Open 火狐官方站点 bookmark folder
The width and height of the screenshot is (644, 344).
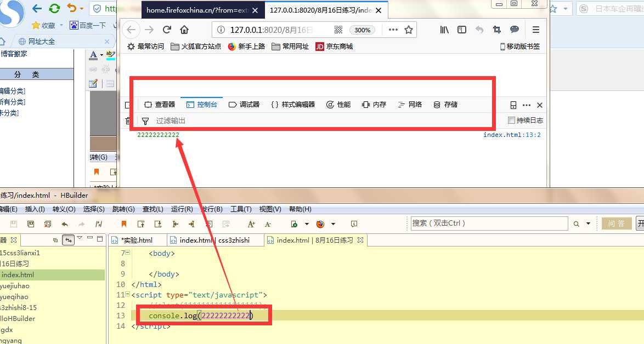(x=196, y=47)
